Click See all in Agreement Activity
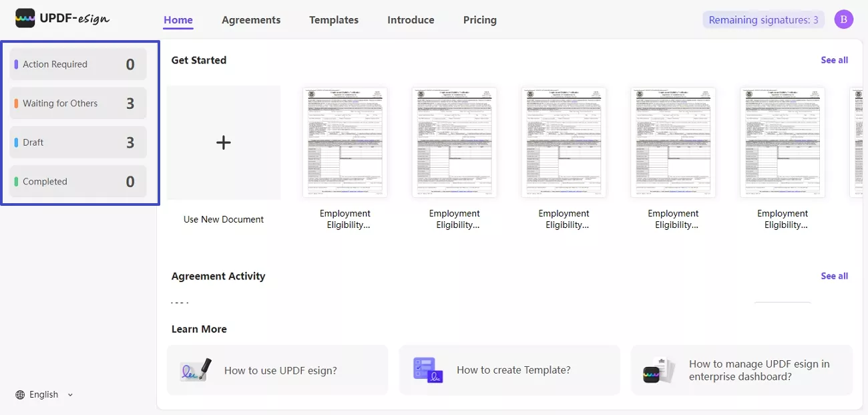Image resolution: width=868 pixels, height=415 pixels. (x=835, y=276)
